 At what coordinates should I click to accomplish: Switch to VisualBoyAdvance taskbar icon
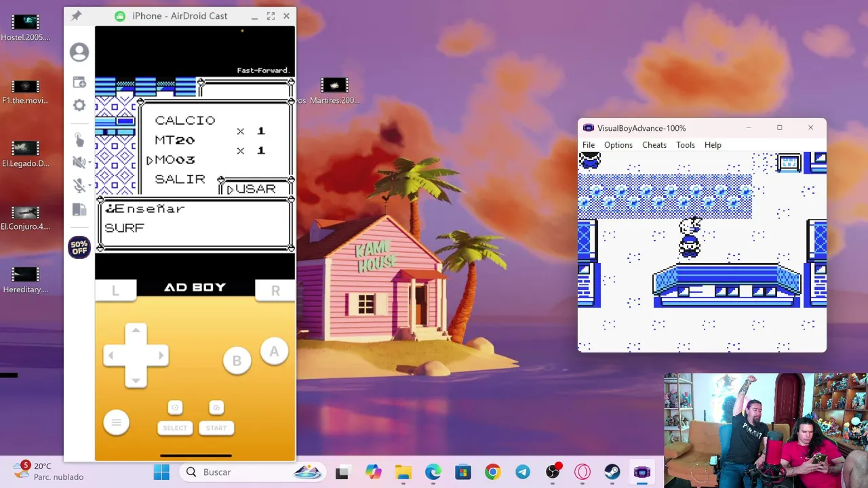click(642, 472)
